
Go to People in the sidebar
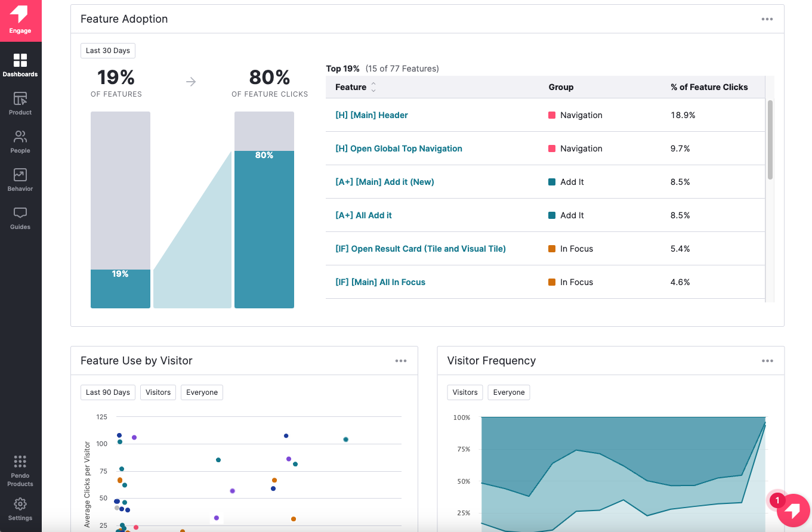pyautogui.click(x=20, y=141)
